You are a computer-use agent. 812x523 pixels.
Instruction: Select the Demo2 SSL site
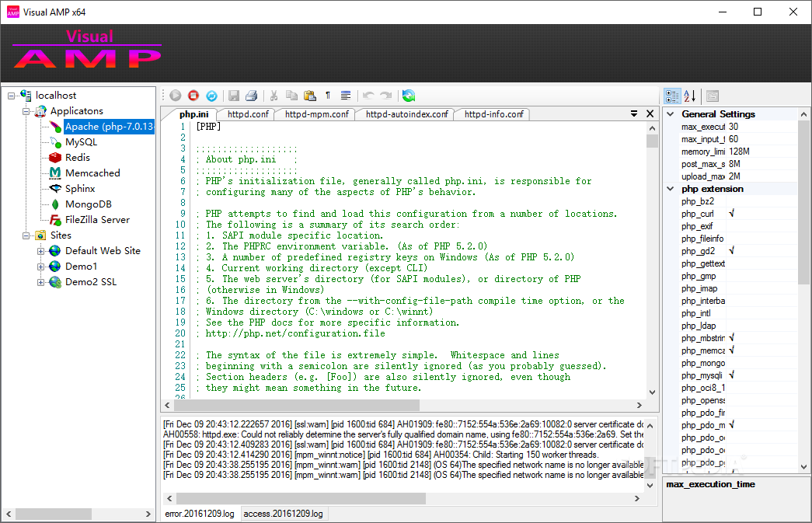91,281
